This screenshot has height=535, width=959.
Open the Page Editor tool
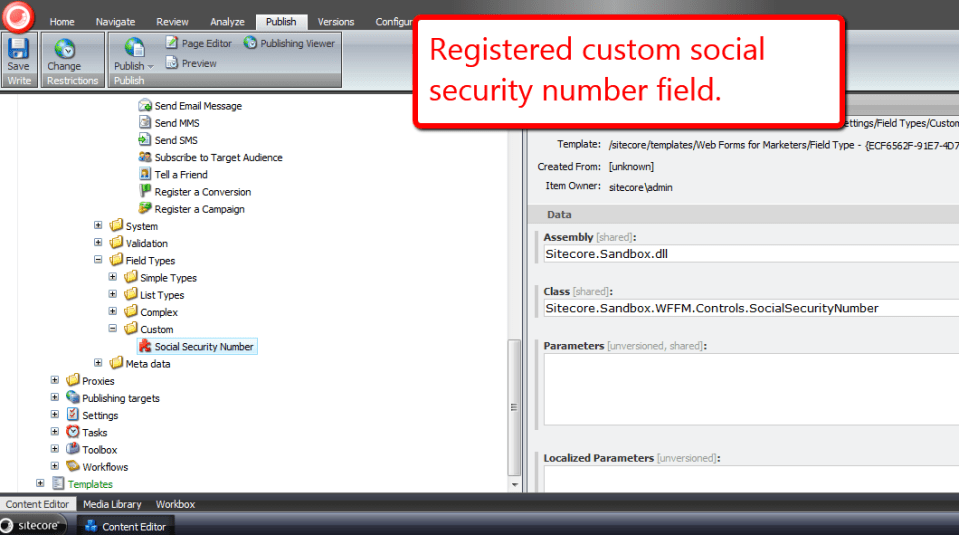click(x=199, y=43)
